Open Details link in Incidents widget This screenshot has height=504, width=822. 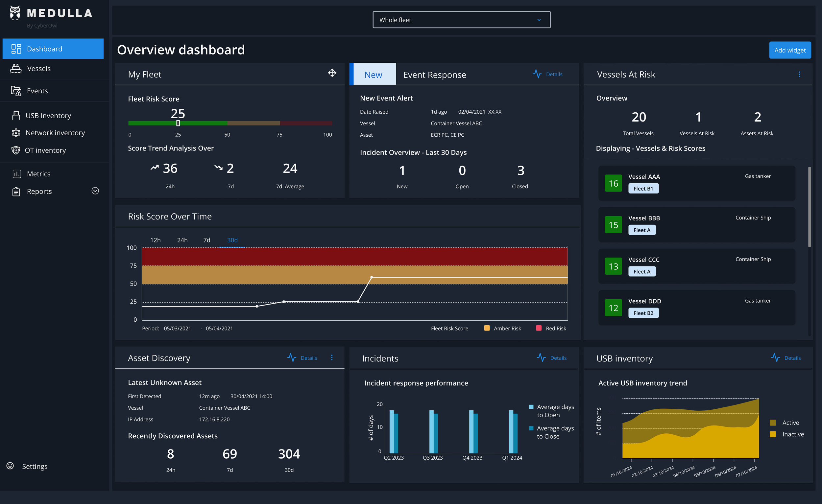click(x=558, y=358)
